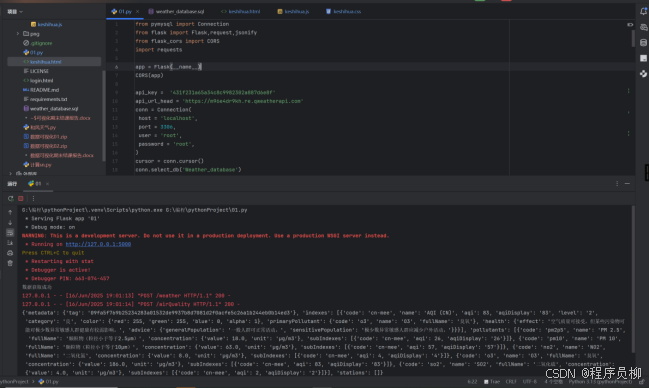Click the 'localhost' host value
The width and height of the screenshot is (650, 388).
pyautogui.click(x=179, y=118)
